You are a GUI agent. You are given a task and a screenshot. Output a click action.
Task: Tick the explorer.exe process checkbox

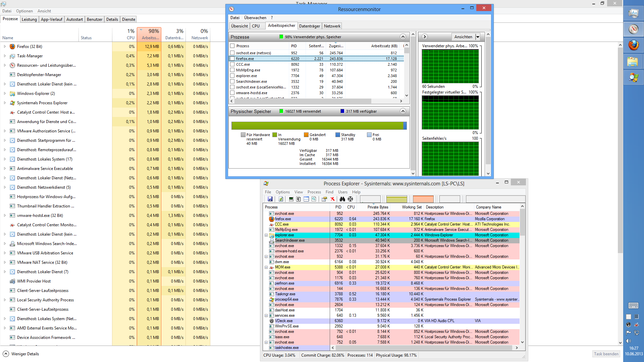coord(232,76)
